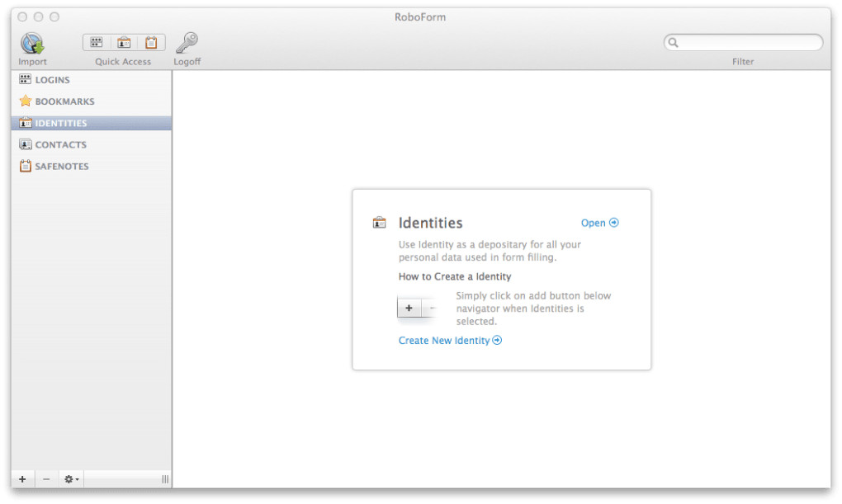This screenshot has height=504, width=842.
Task: Click the Import label
Action: [x=32, y=61]
